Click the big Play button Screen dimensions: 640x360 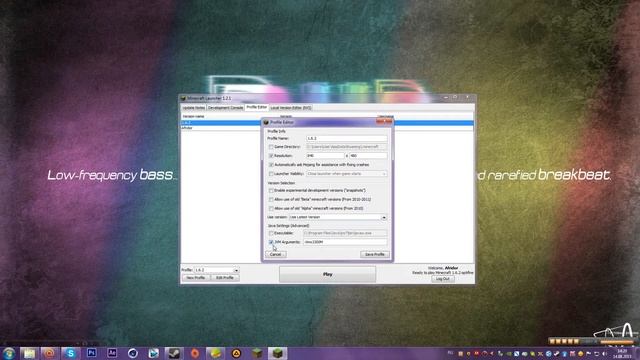327,274
